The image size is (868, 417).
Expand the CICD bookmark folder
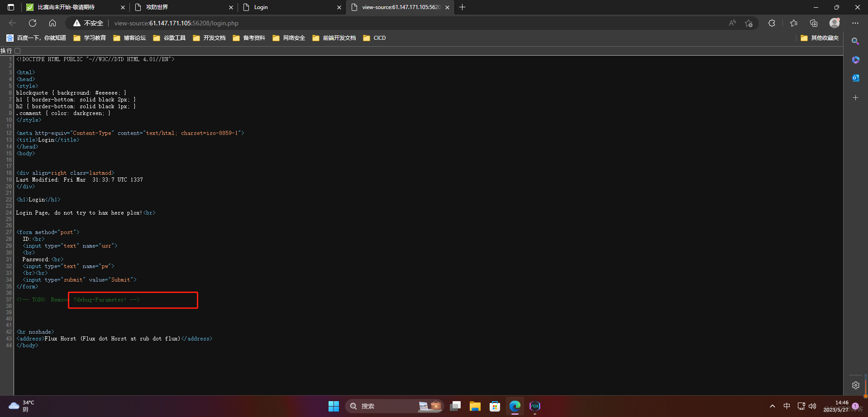374,38
